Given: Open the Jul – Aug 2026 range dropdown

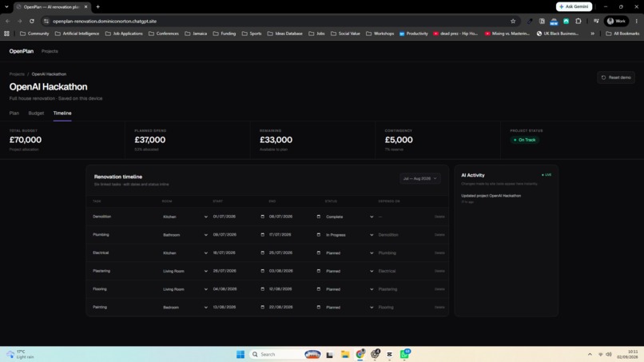Looking at the screenshot, I should 419,178.
